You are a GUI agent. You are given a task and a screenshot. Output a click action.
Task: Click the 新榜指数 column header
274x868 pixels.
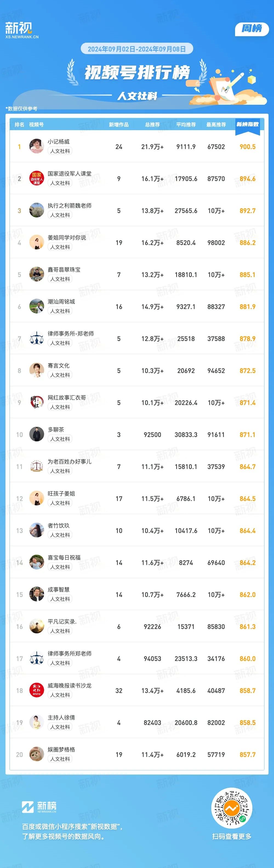(247, 124)
